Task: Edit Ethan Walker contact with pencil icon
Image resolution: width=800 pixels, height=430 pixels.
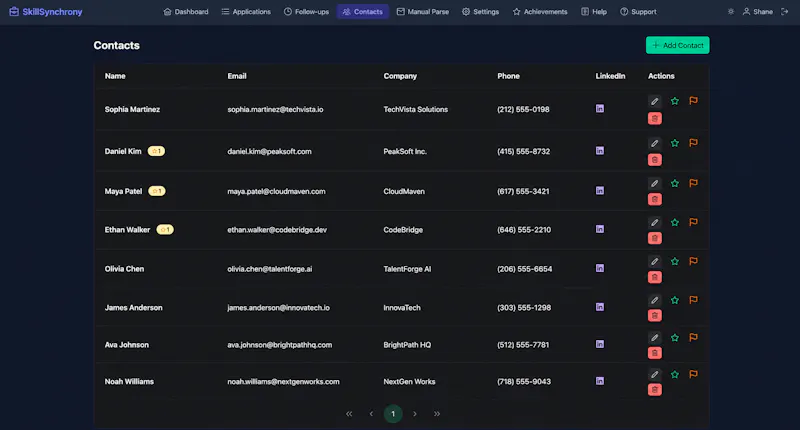Action: pyautogui.click(x=655, y=222)
